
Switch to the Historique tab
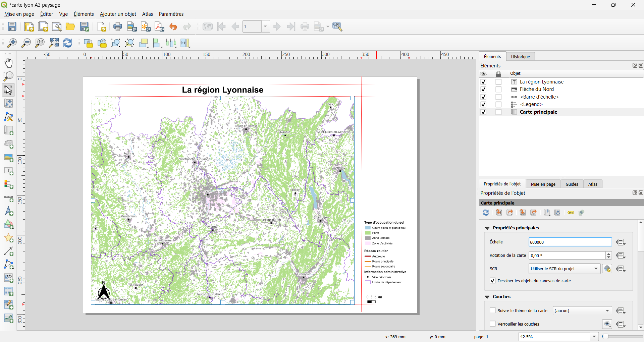pyautogui.click(x=520, y=56)
